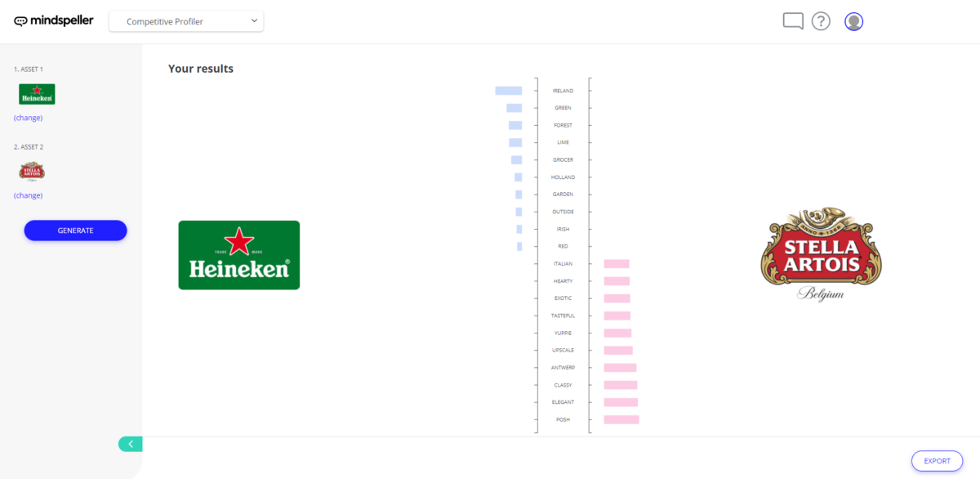Click the Stella Artois thumbnail under Asset 2
Image resolution: width=980 pixels, height=479 pixels.
pos(32,171)
